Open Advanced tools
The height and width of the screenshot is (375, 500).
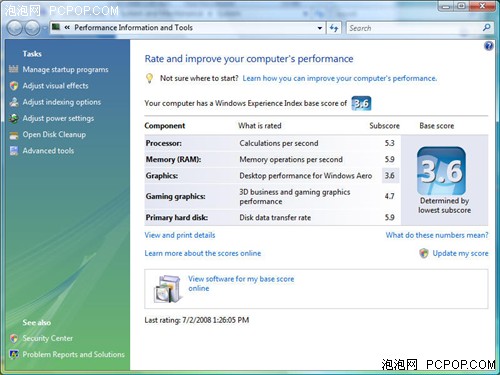coord(48,151)
